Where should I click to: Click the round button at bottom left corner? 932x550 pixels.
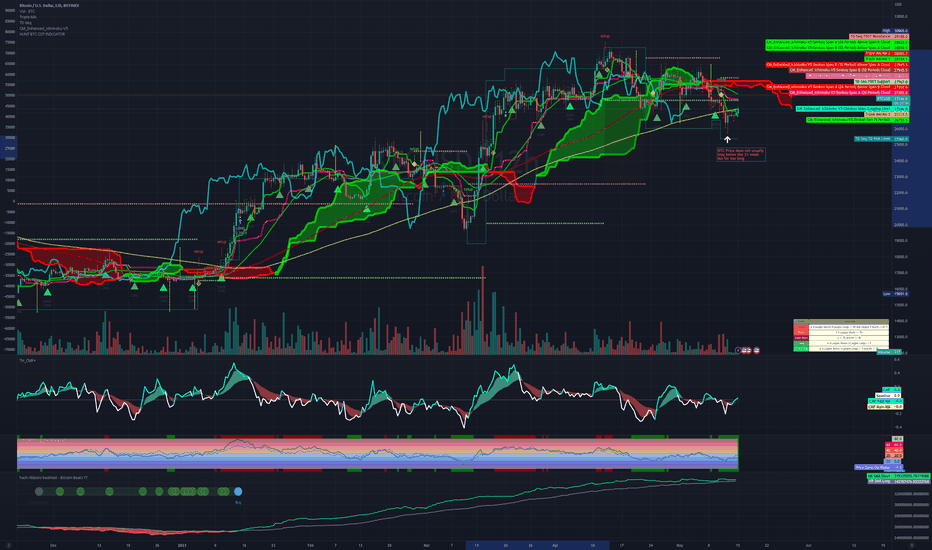click(x=8, y=545)
